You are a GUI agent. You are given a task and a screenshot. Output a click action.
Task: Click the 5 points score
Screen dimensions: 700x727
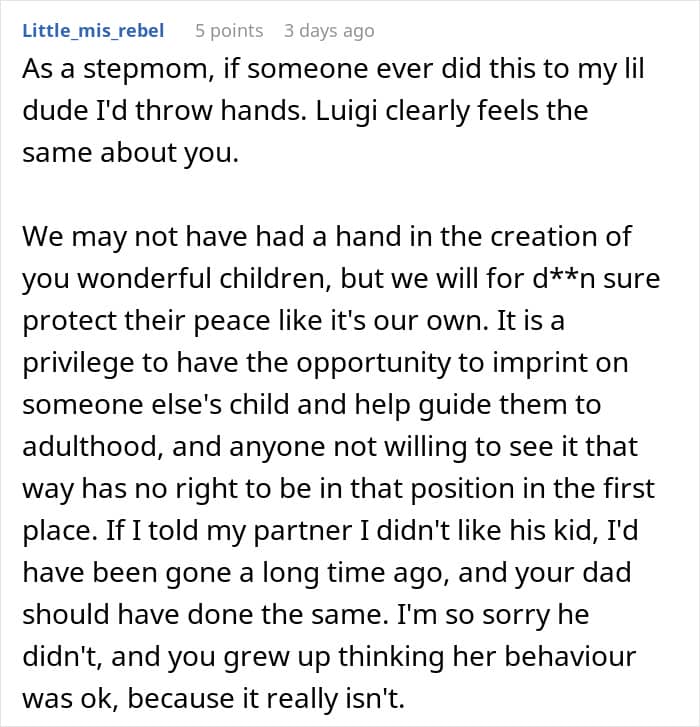click(229, 31)
